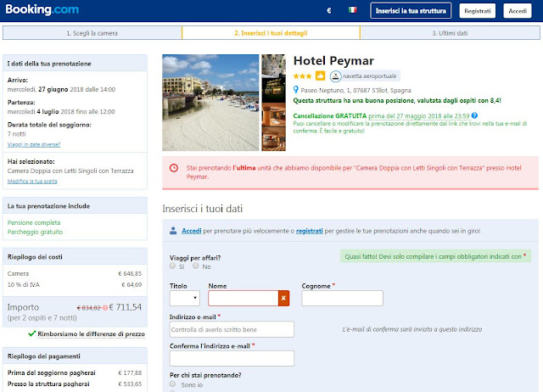The image size is (543, 392).
Task: Choose the Sono io booking option
Action: [x=172, y=384]
